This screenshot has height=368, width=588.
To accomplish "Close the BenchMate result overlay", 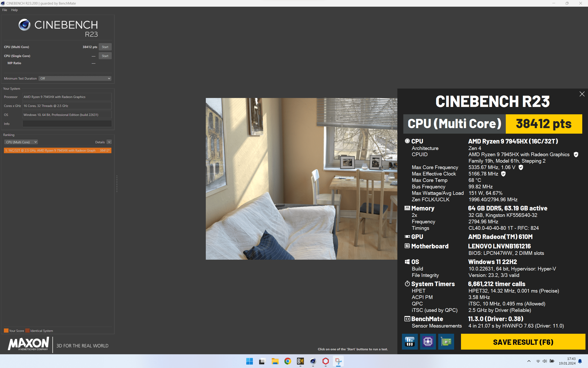I will point(582,94).
